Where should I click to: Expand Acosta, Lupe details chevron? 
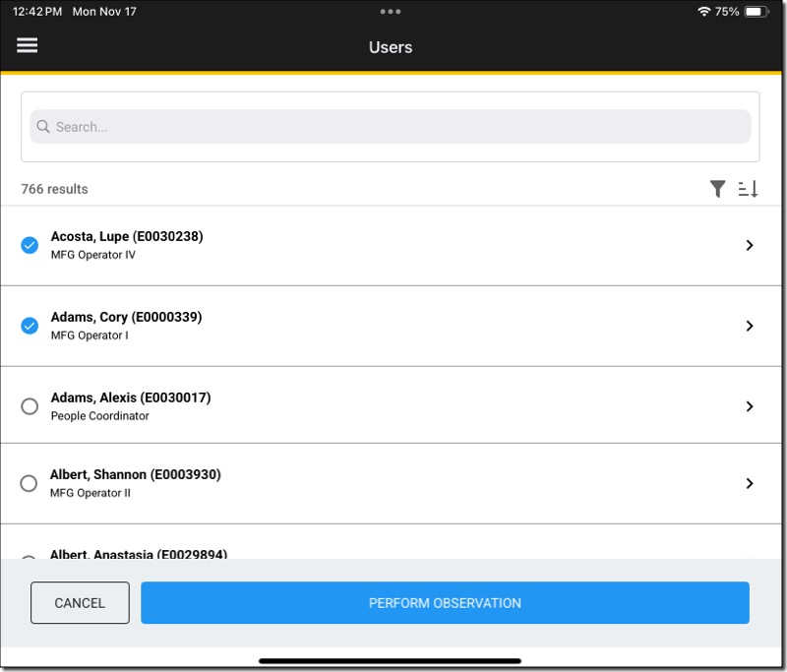click(x=749, y=245)
